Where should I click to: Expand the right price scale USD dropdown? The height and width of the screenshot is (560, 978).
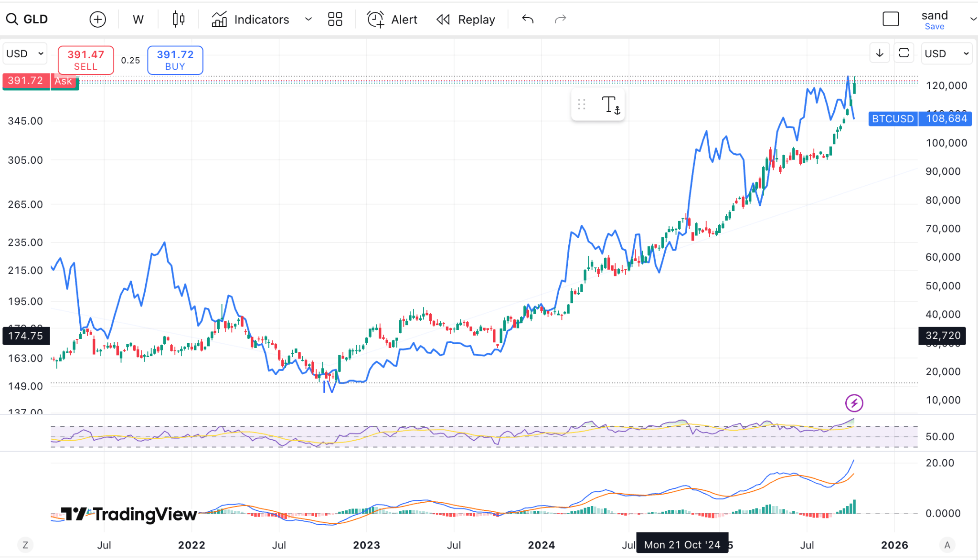pos(946,53)
